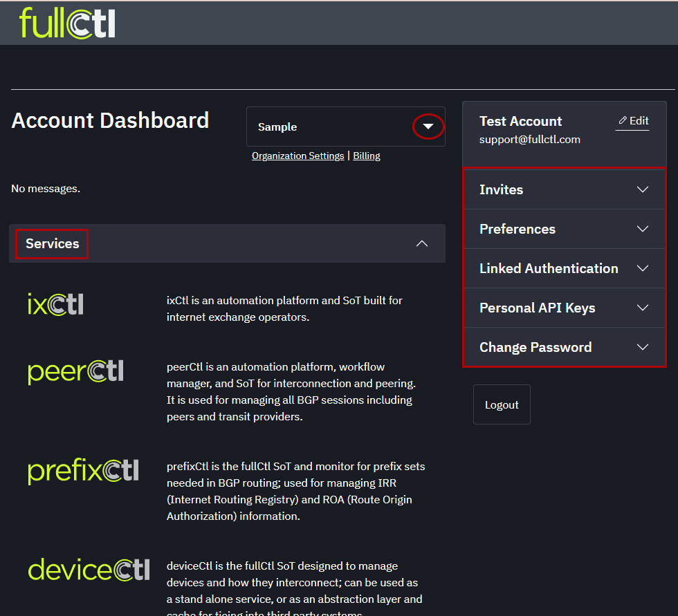Expand Linked Authentication chevron
Viewport: 678px width, 616px height.
642,268
